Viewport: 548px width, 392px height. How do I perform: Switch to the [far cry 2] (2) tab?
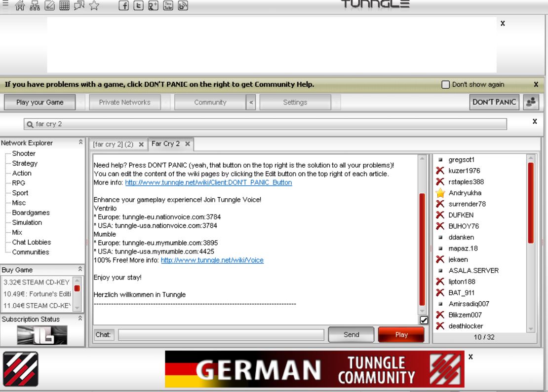click(113, 144)
